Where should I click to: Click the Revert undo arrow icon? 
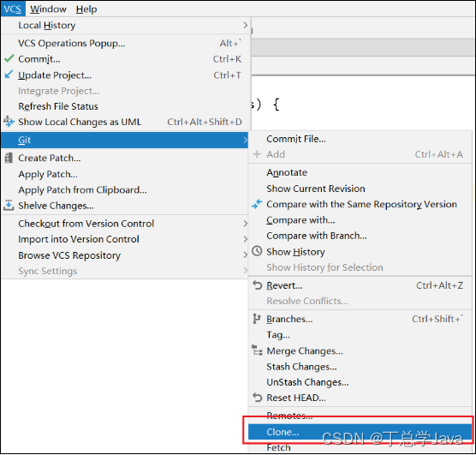coord(257,285)
